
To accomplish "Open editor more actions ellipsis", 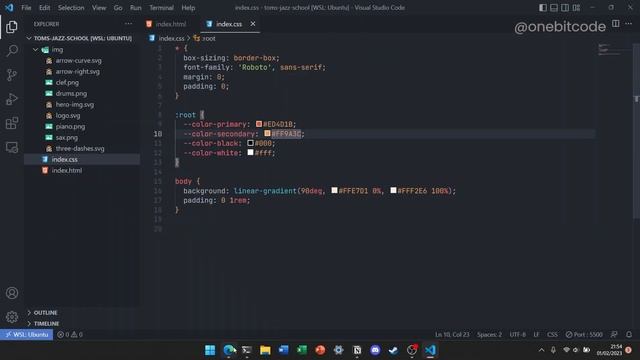I will click(629, 24).
